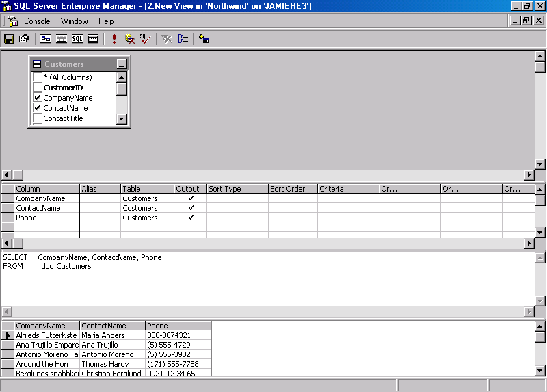Toggle Output checkmark for CompanyName grid row

coord(191,198)
